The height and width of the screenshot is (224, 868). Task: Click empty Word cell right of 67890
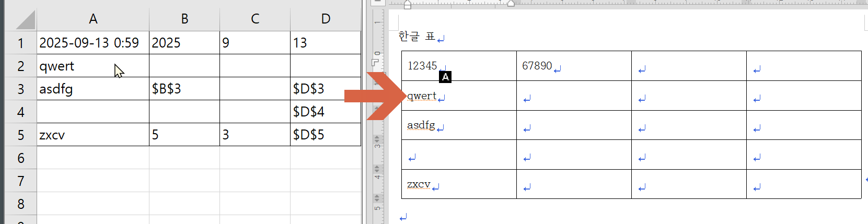coord(689,66)
